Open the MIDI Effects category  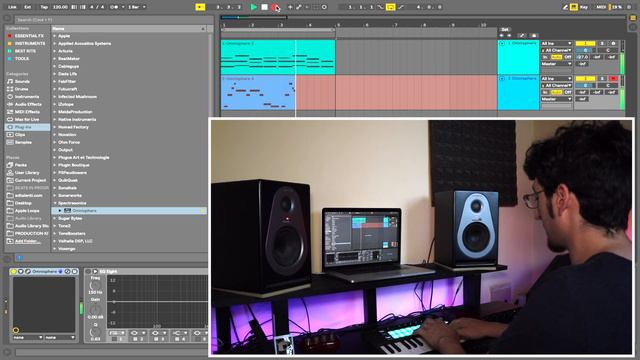point(27,112)
